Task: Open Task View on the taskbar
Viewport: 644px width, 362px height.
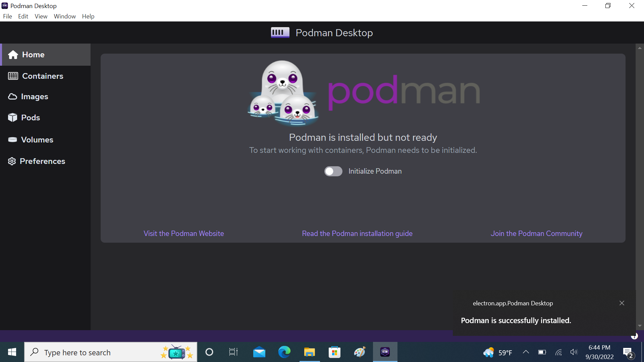Action: (233, 352)
